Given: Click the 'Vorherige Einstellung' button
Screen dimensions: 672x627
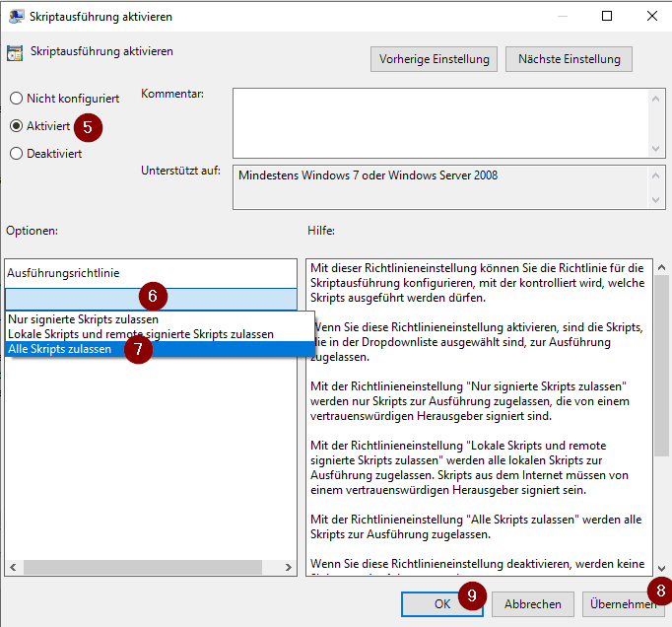Looking at the screenshot, I should click(x=435, y=59).
